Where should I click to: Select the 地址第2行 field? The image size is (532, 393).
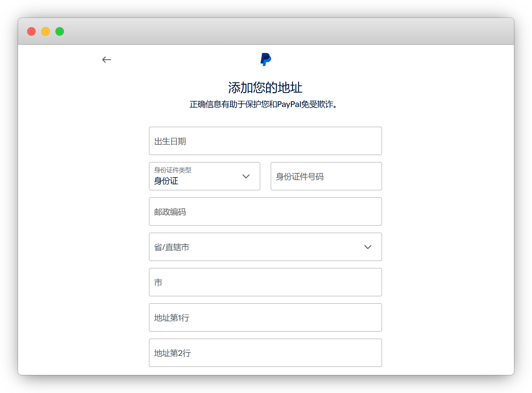pyautogui.click(x=265, y=353)
